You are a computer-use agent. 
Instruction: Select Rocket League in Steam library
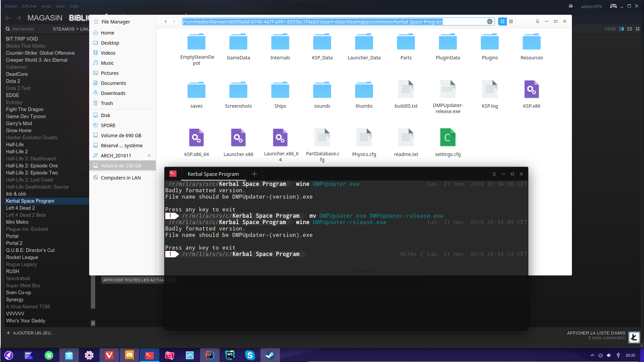(22, 257)
